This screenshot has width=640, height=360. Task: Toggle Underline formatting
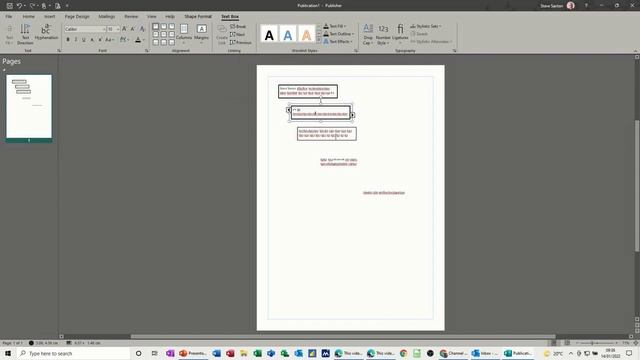84,40
